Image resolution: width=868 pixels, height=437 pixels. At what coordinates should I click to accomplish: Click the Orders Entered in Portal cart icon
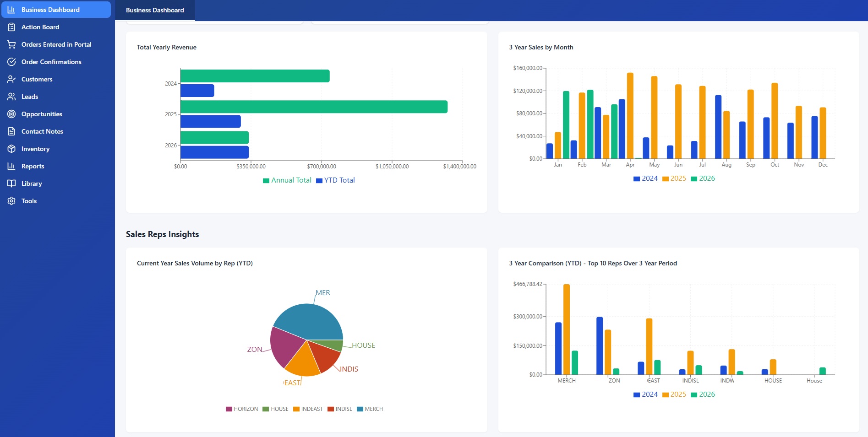coord(11,44)
